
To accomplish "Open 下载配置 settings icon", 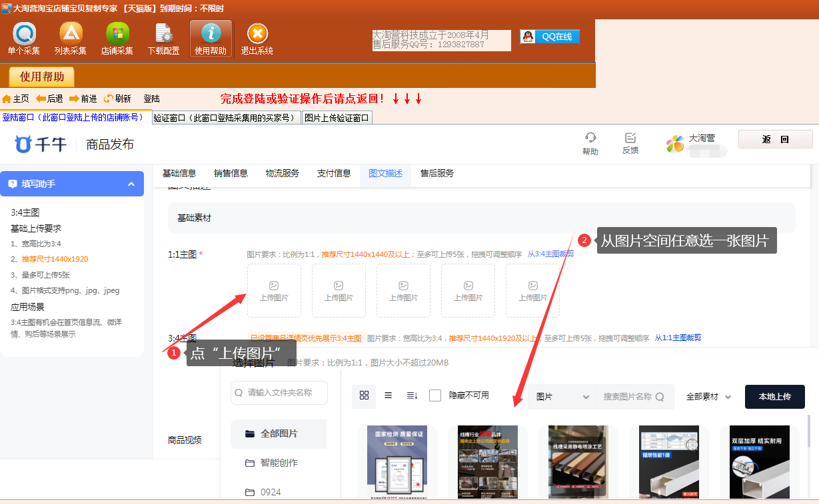I will pos(163,35).
